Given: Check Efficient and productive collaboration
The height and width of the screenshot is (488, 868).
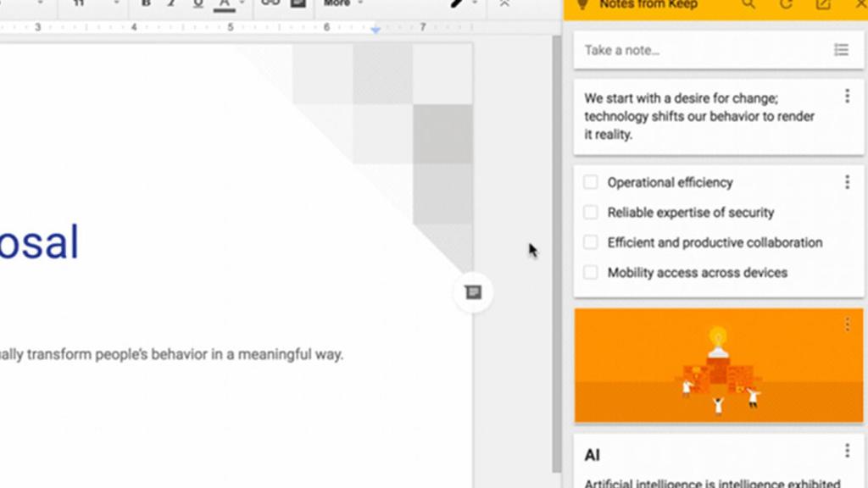Looking at the screenshot, I should point(591,242).
